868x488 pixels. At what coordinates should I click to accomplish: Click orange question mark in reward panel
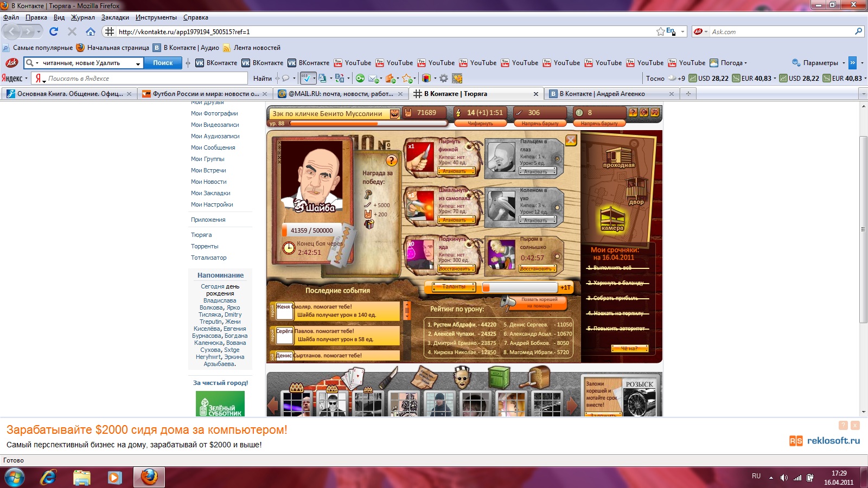[x=392, y=160]
